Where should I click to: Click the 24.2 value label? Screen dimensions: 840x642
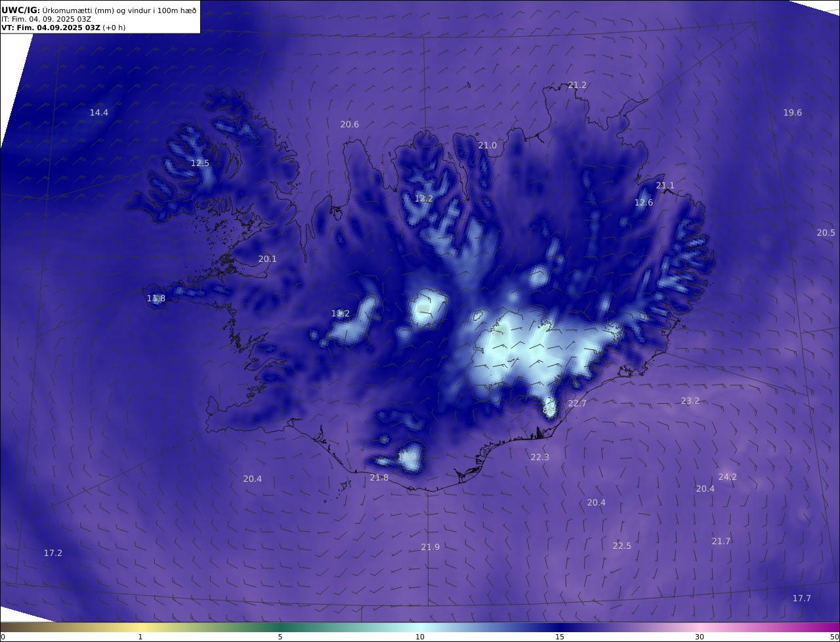point(728,477)
